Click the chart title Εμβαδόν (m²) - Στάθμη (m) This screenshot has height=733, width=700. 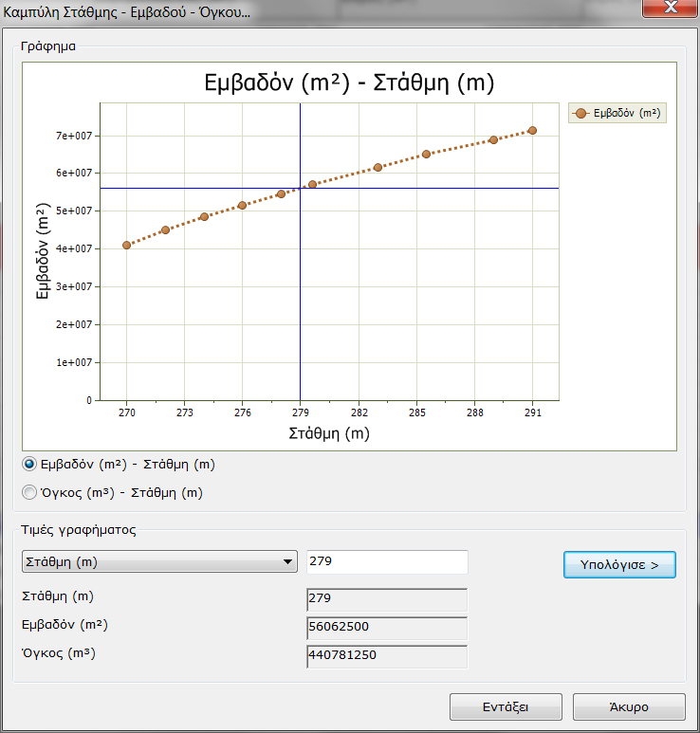(x=350, y=82)
